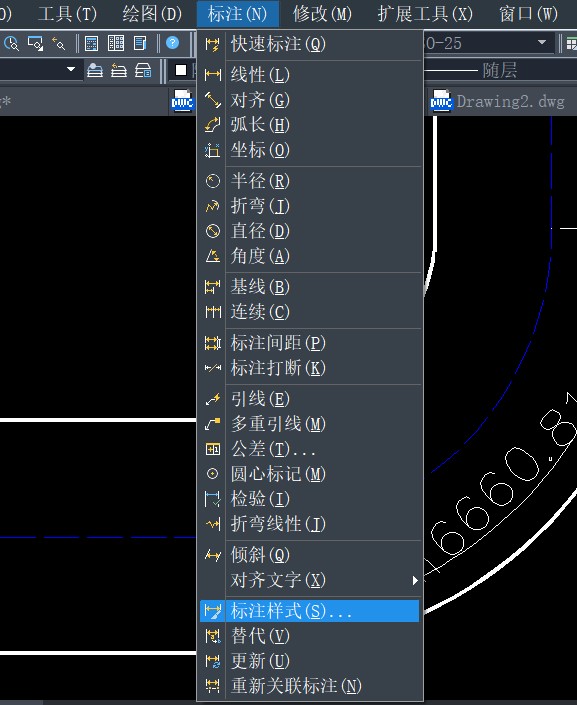This screenshot has height=705, width=577.
Task: Click the 随层 linetype field
Action: click(501, 70)
